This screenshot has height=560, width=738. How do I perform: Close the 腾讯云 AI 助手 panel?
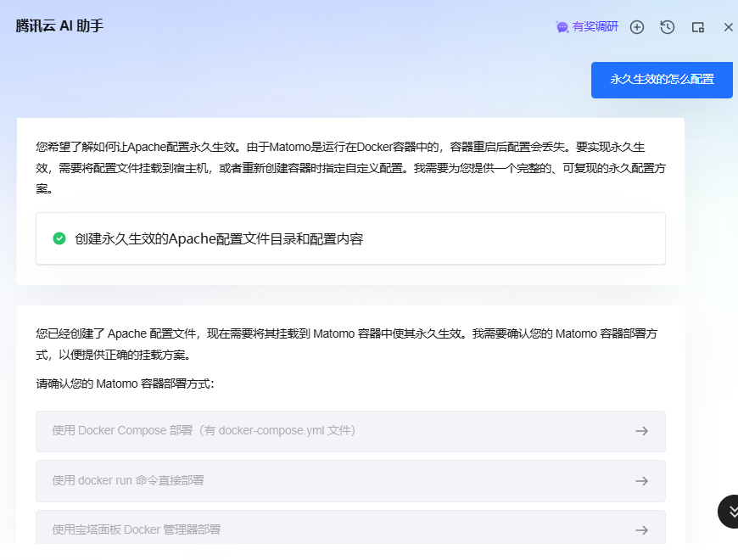728,27
